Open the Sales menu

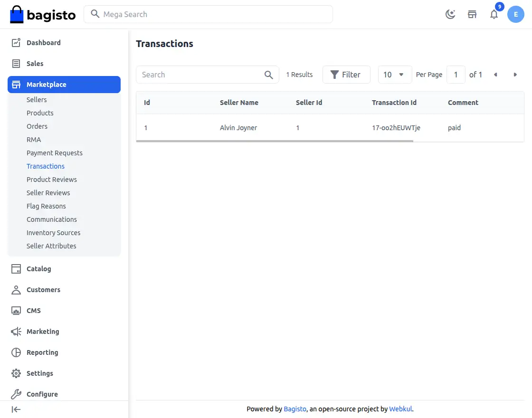point(35,64)
